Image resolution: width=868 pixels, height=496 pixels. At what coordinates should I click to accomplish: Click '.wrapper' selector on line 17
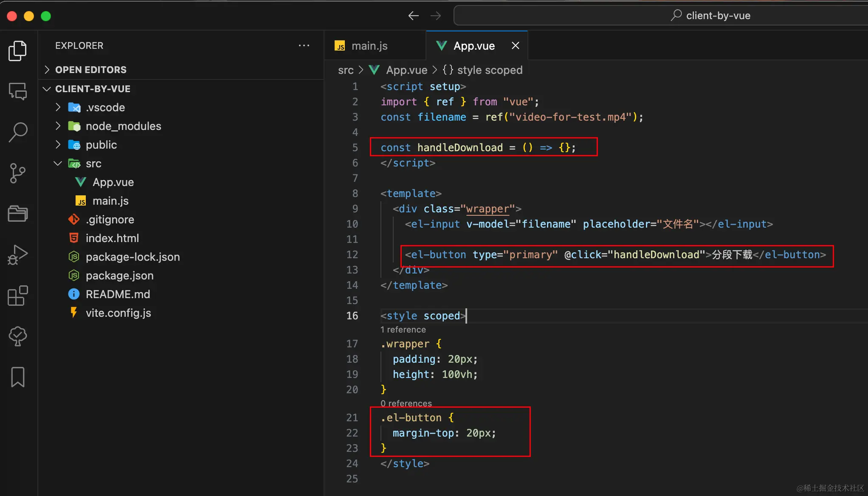pyautogui.click(x=405, y=344)
